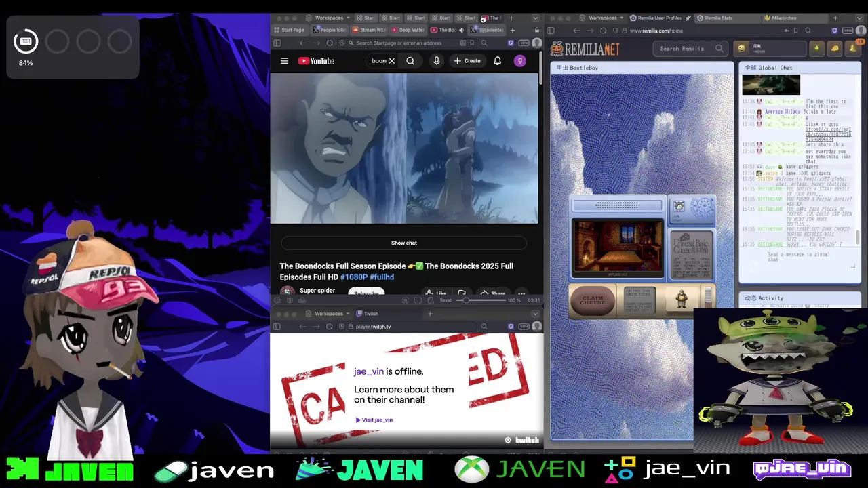
Task: Open more actions ellipsis under YouTube video
Action: tap(521, 293)
